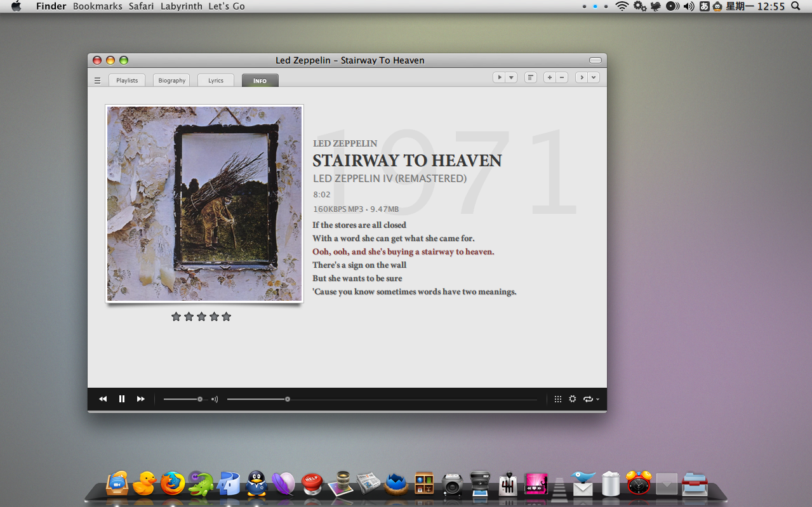The image size is (812, 507).
Task: Click lyric 'But she wants to be sure'
Action: pos(357,279)
